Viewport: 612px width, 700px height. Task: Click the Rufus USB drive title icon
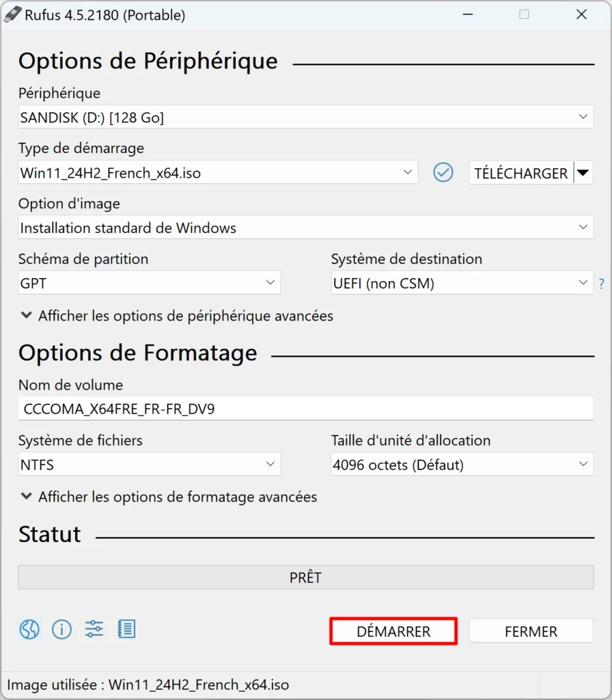(12, 15)
